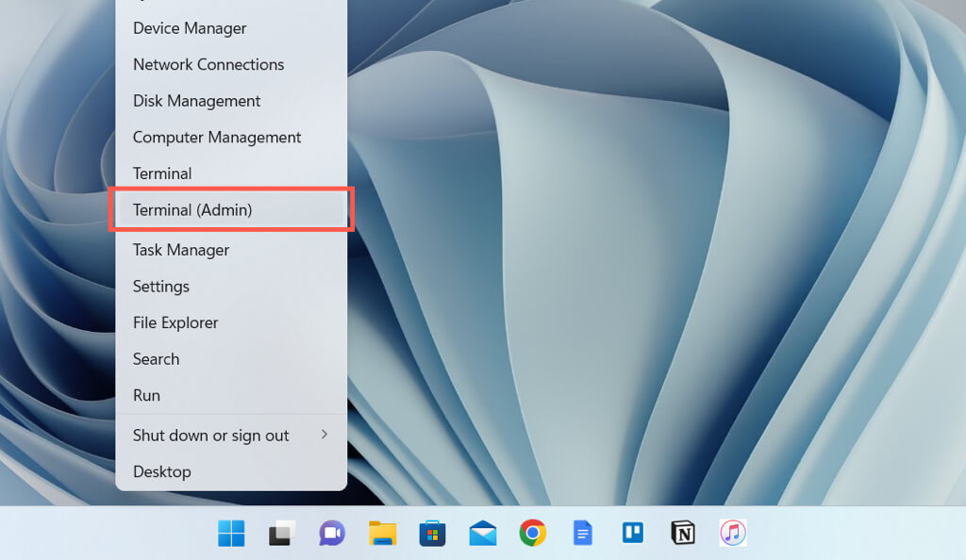Launch iTunes from the taskbar
This screenshot has width=966, height=560.
point(733,533)
